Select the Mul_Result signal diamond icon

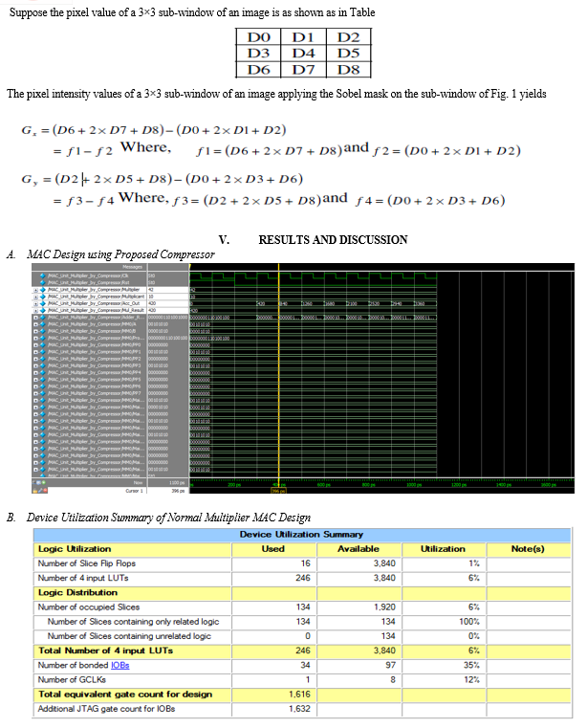point(43,310)
